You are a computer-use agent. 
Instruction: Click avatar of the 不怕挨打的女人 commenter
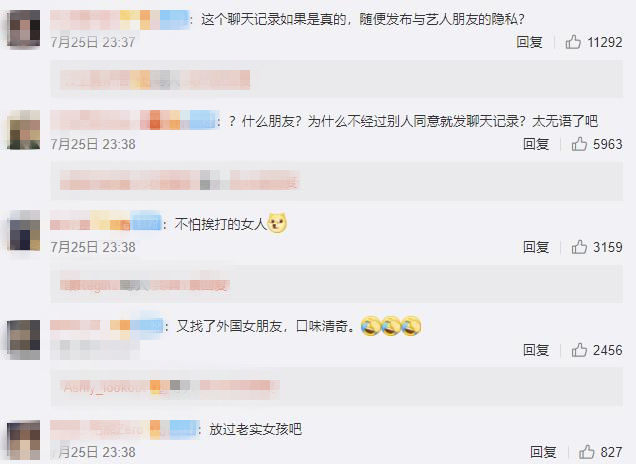click(24, 230)
